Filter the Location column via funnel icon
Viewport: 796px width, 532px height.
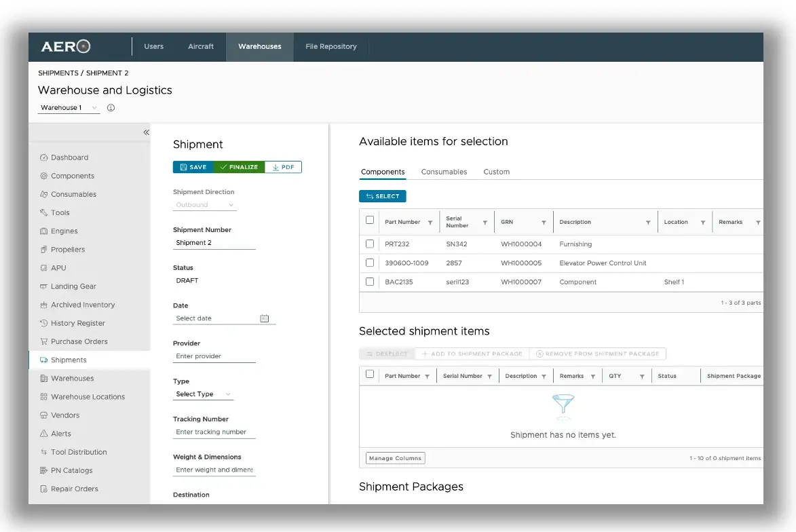(x=702, y=223)
